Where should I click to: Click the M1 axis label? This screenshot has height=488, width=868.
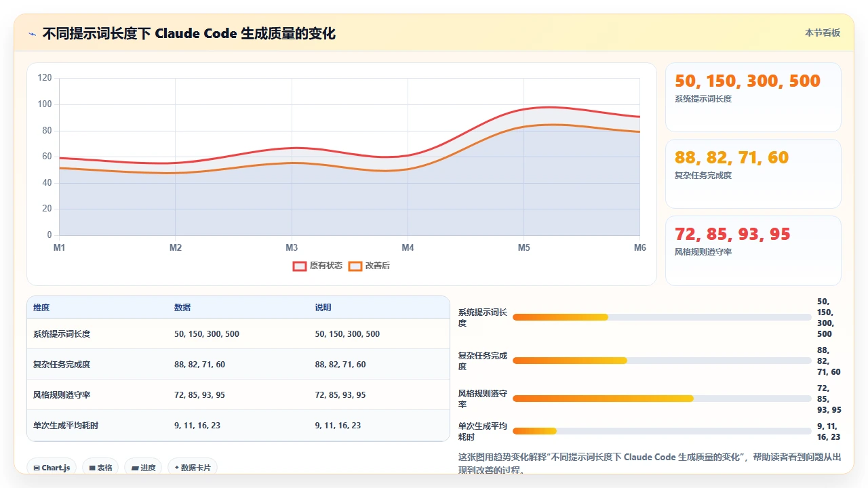(60, 248)
